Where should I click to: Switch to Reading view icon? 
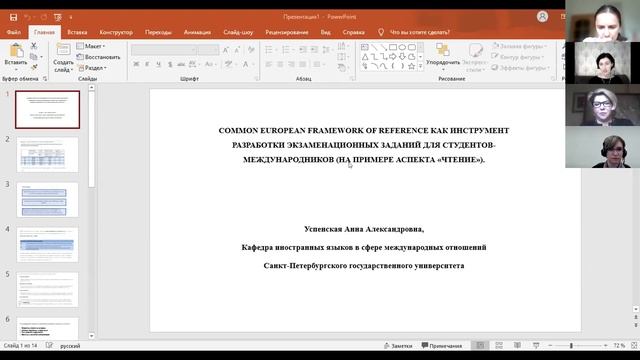click(x=517, y=345)
